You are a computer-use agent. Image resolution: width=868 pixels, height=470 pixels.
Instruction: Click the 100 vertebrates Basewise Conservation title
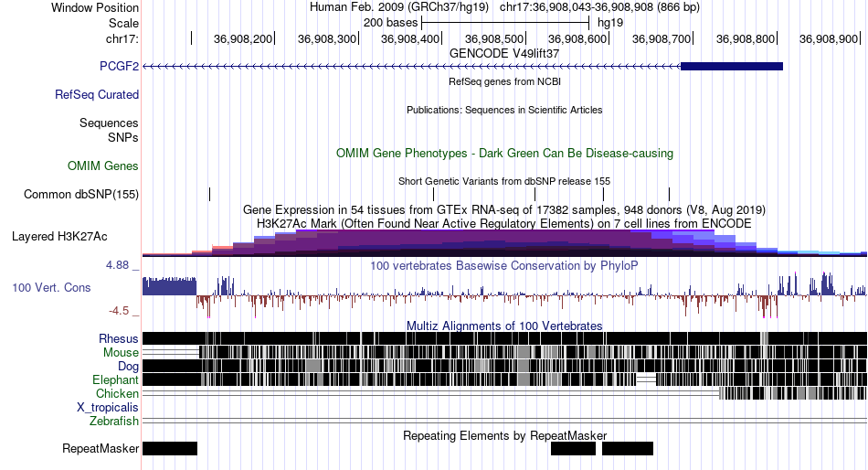pos(504,265)
